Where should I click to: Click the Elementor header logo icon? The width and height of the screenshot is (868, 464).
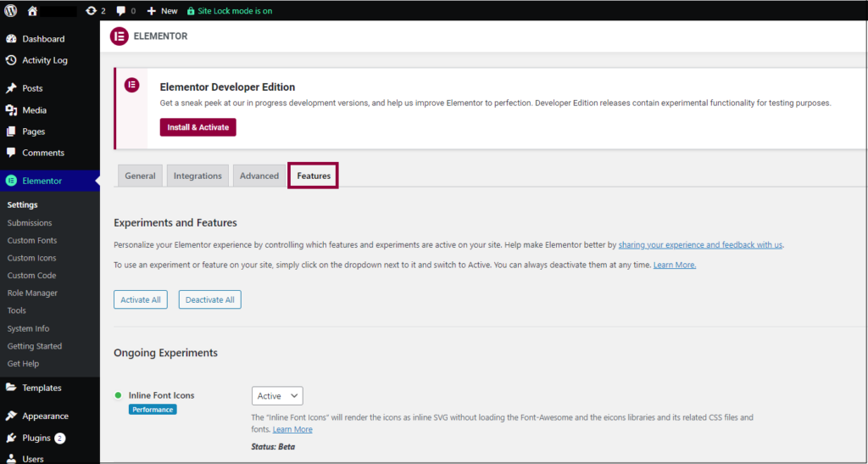[119, 36]
